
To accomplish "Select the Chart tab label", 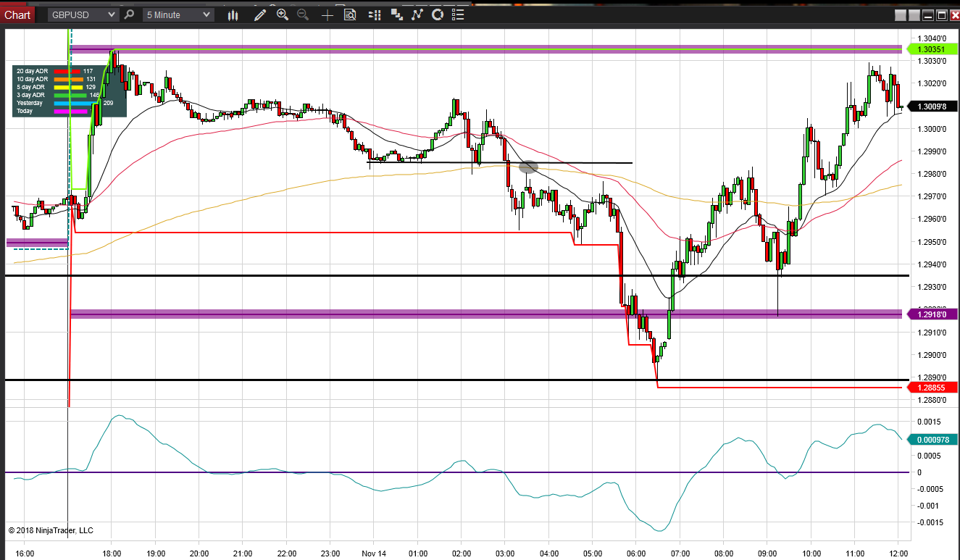I will click(18, 14).
